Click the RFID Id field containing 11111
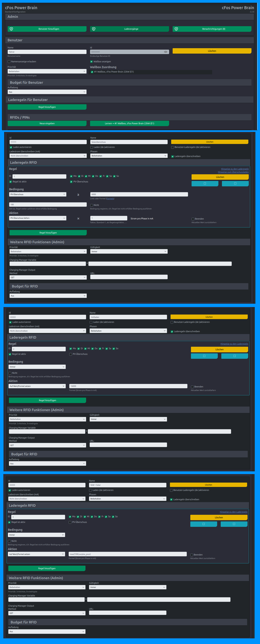260x644 pixels. (x=48, y=142)
